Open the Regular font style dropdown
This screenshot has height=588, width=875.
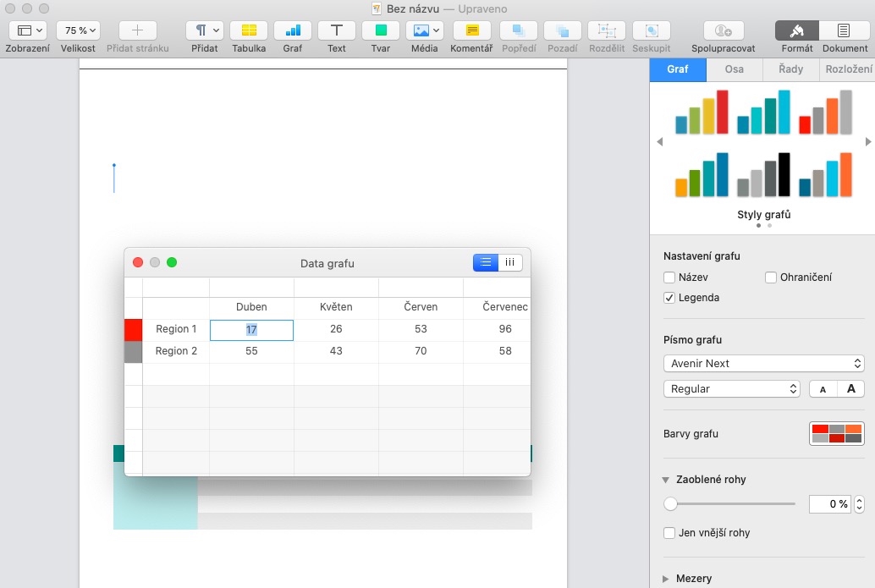tap(732, 389)
